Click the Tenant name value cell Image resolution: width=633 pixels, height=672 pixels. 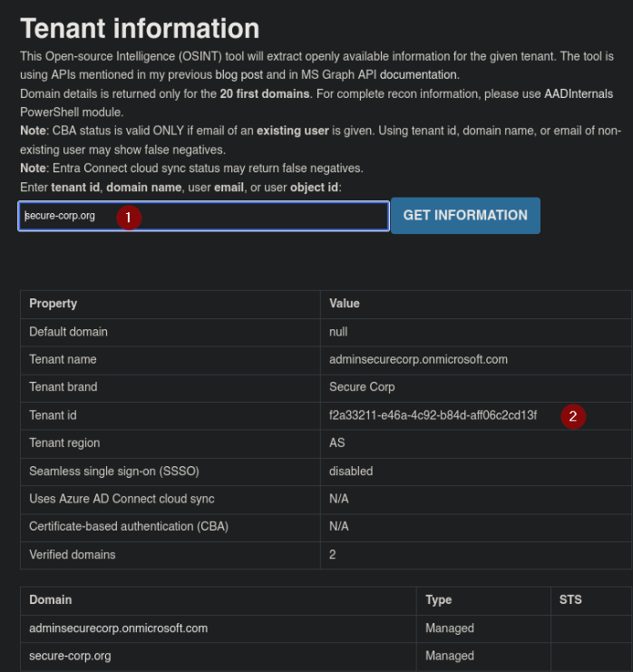tap(418, 359)
